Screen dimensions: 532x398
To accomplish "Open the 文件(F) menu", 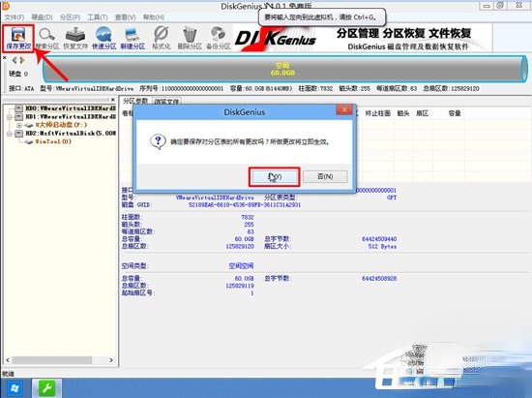I will [x=15, y=17].
